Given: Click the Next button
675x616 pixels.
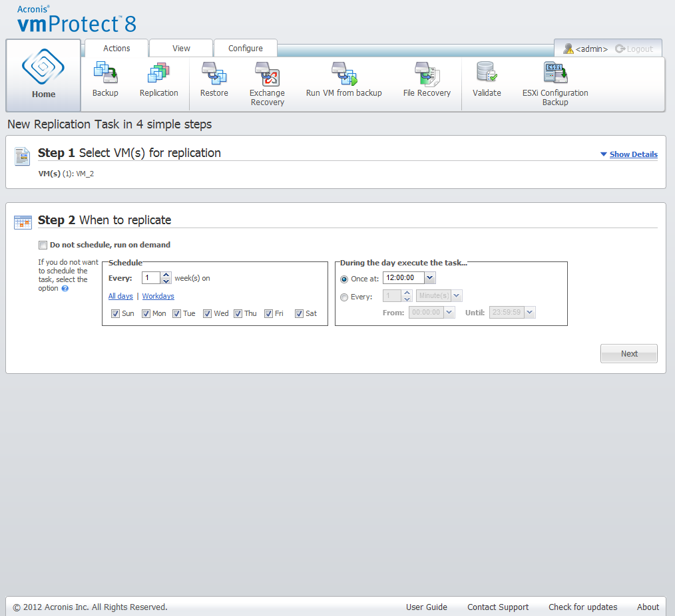Looking at the screenshot, I should pos(628,354).
